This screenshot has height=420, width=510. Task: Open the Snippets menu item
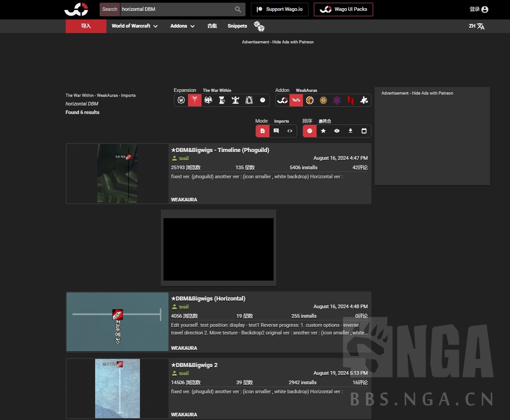pos(237,26)
